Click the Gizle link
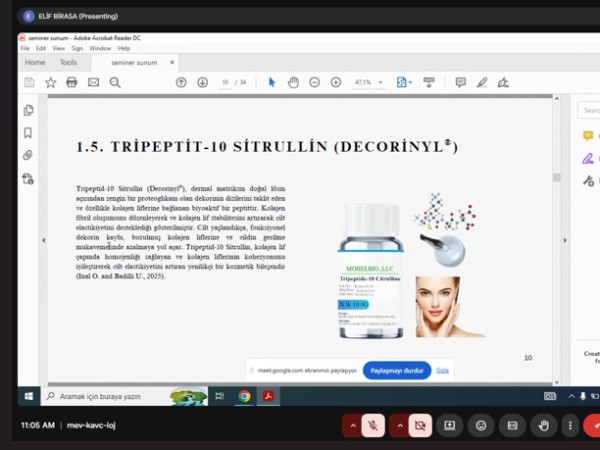 coord(442,370)
